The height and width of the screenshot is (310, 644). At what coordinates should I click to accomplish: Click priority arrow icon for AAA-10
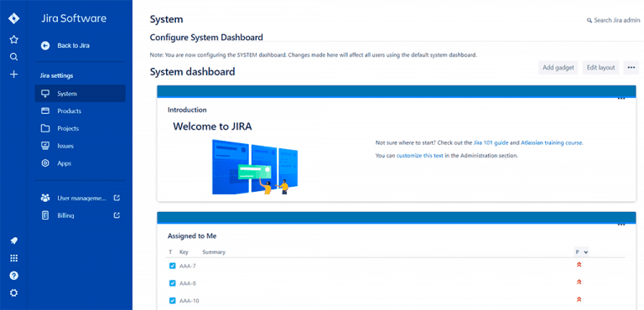tap(579, 299)
